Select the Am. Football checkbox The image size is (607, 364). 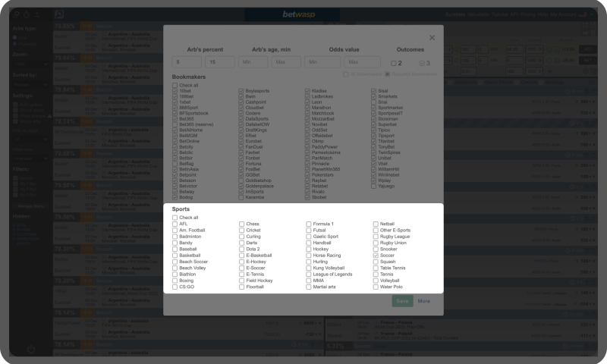point(175,231)
